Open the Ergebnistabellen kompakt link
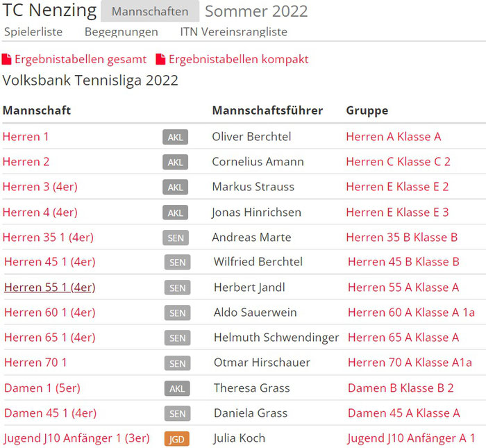 pyautogui.click(x=239, y=59)
